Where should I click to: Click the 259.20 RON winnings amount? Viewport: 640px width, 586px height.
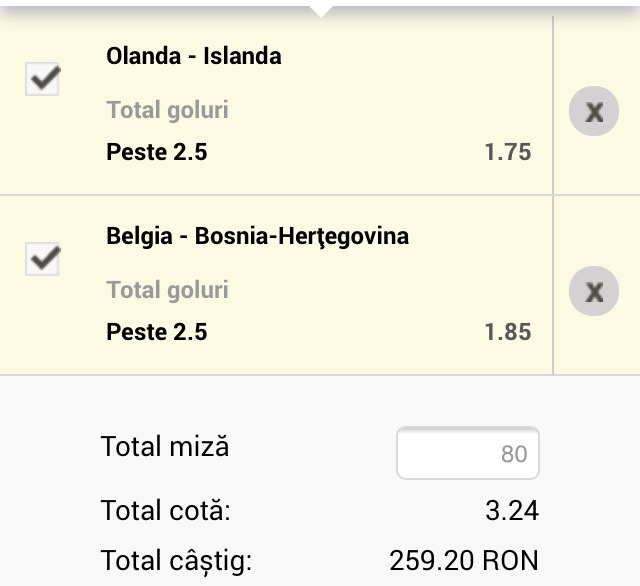[463, 560]
